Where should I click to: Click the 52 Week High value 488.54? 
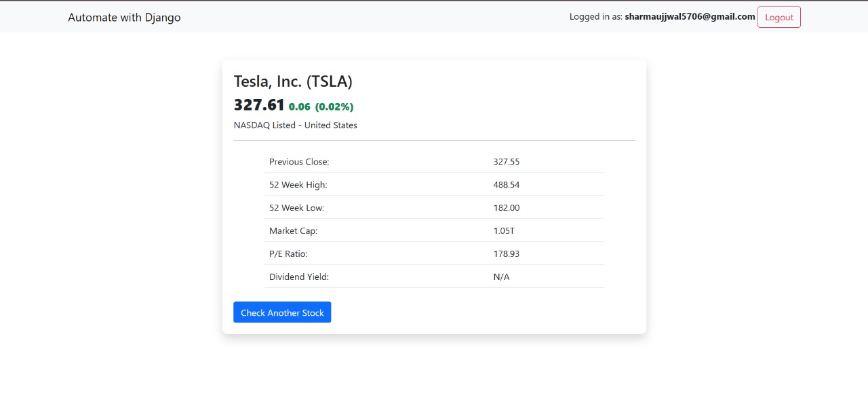(x=507, y=185)
